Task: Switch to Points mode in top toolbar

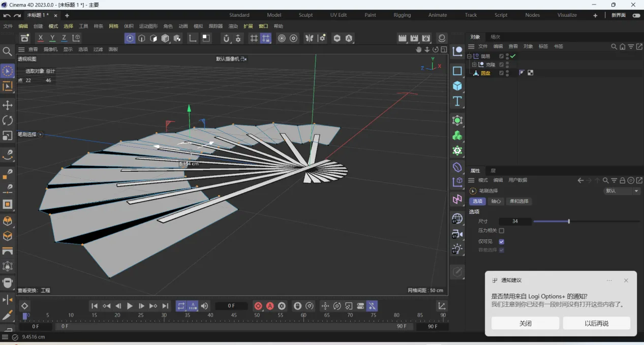Action: click(x=130, y=38)
